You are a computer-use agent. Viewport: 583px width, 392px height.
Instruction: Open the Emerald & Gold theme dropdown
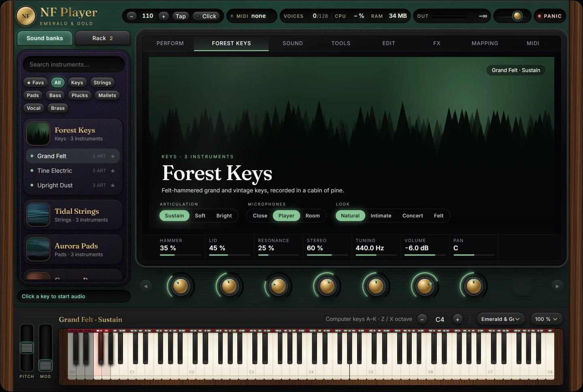pyautogui.click(x=500, y=319)
